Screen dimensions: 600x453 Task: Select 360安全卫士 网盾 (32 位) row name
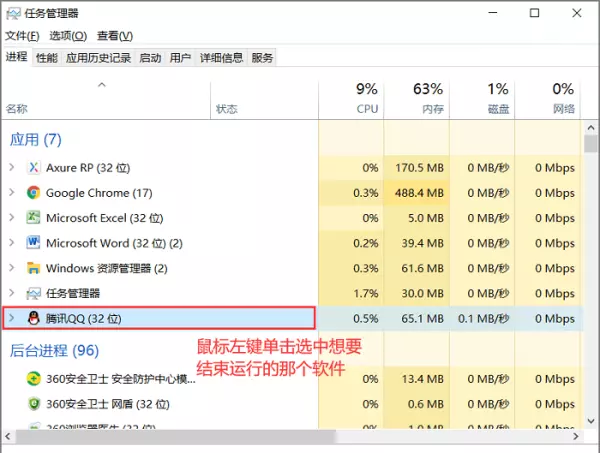click(108, 404)
